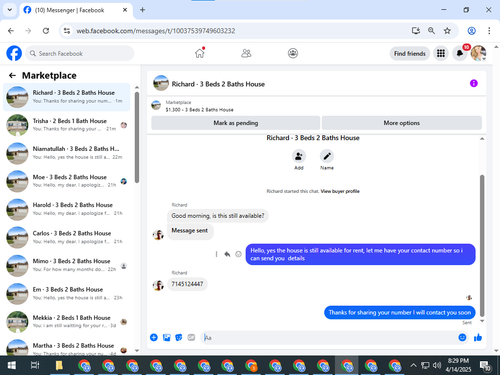Viewport: 500px width, 375px height.
Task: Click the 'Good morning, is this still available?' message
Action: 218,216
